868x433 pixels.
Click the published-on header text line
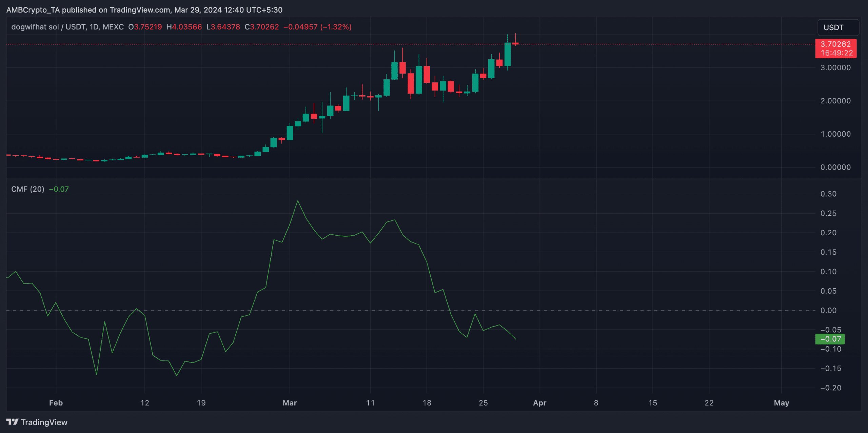click(144, 10)
